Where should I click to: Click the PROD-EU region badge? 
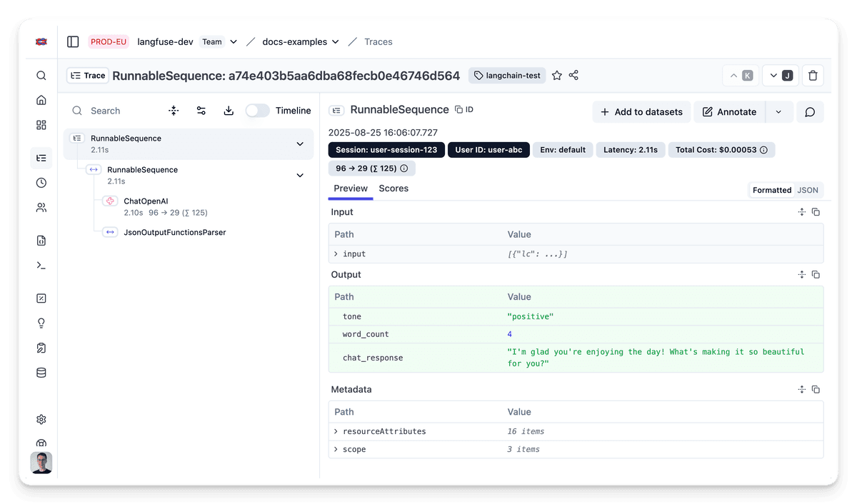109,41
